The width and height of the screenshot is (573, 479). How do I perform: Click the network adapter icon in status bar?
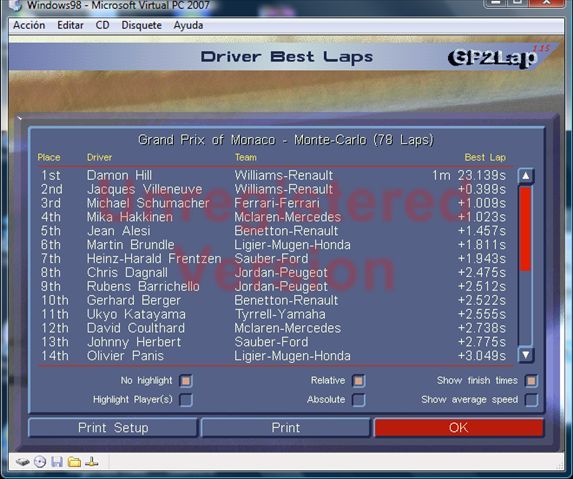click(x=91, y=462)
